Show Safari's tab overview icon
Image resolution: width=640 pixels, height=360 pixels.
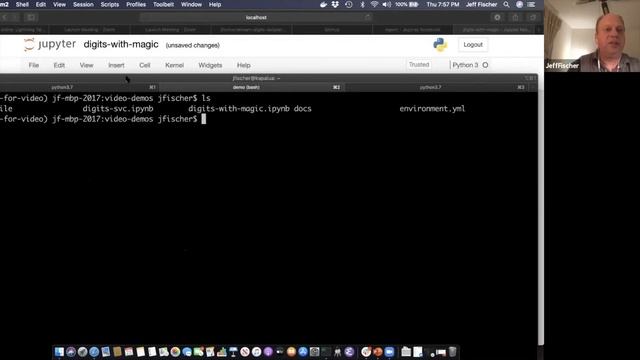533,18
